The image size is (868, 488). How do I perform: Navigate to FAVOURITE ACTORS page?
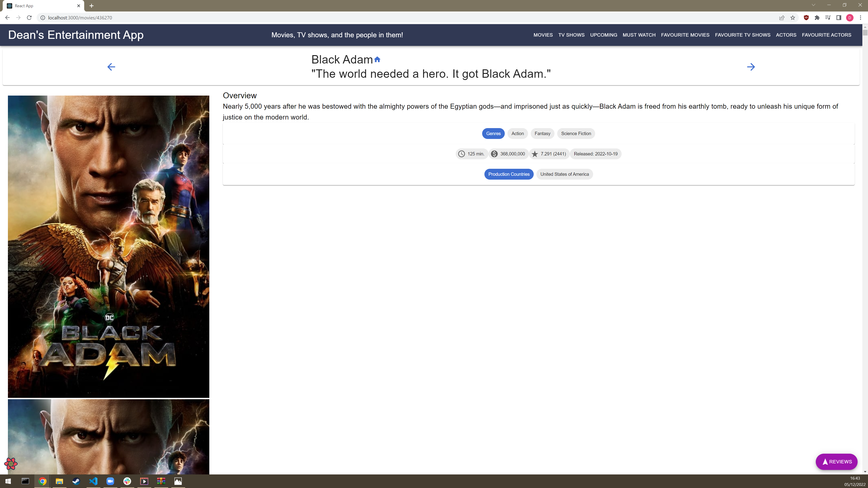826,35
